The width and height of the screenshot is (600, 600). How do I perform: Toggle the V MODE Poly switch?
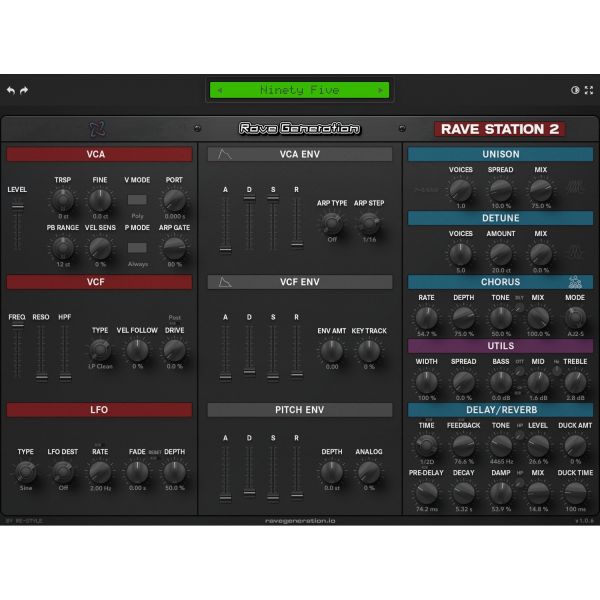point(137,199)
